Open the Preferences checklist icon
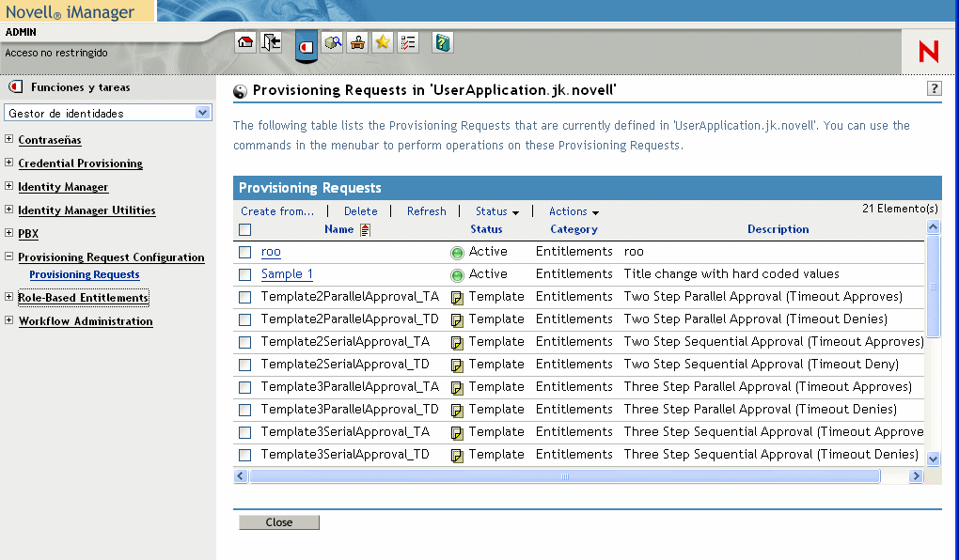Viewport: 959px width, 560px height. tap(407, 43)
